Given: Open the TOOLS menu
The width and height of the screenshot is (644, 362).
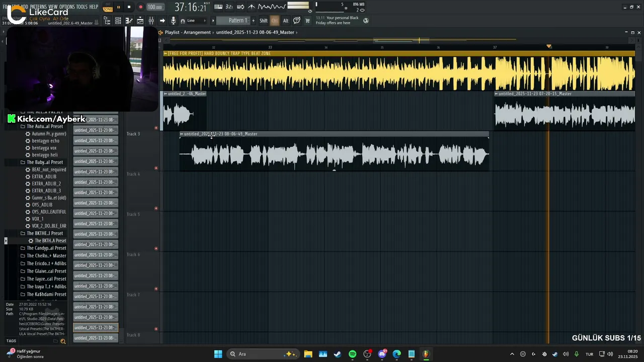Looking at the screenshot, I should [x=82, y=7].
